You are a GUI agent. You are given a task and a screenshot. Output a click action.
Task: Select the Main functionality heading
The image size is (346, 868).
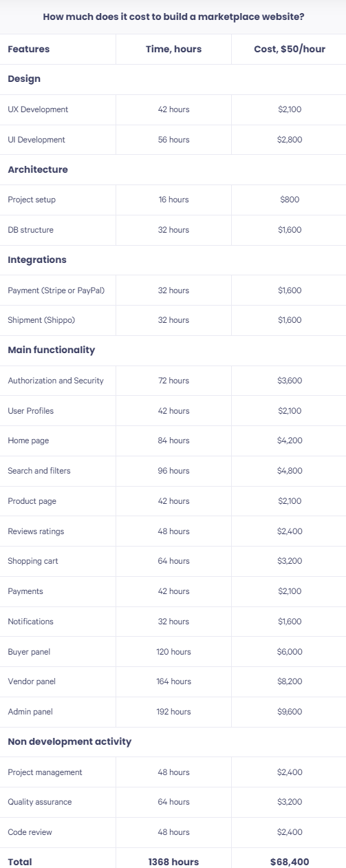(x=52, y=350)
